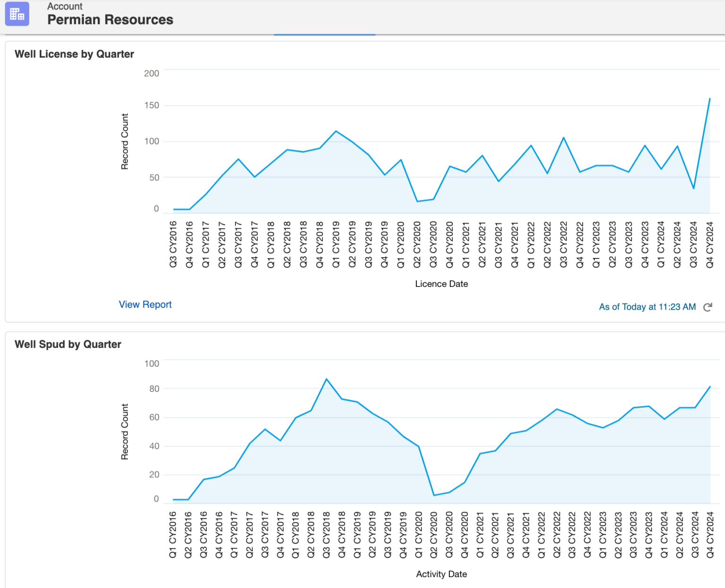The height and width of the screenshot is (588, 725).
Task: Click the highest point on Well Spud chart
Action: click(x=326, y=378)
